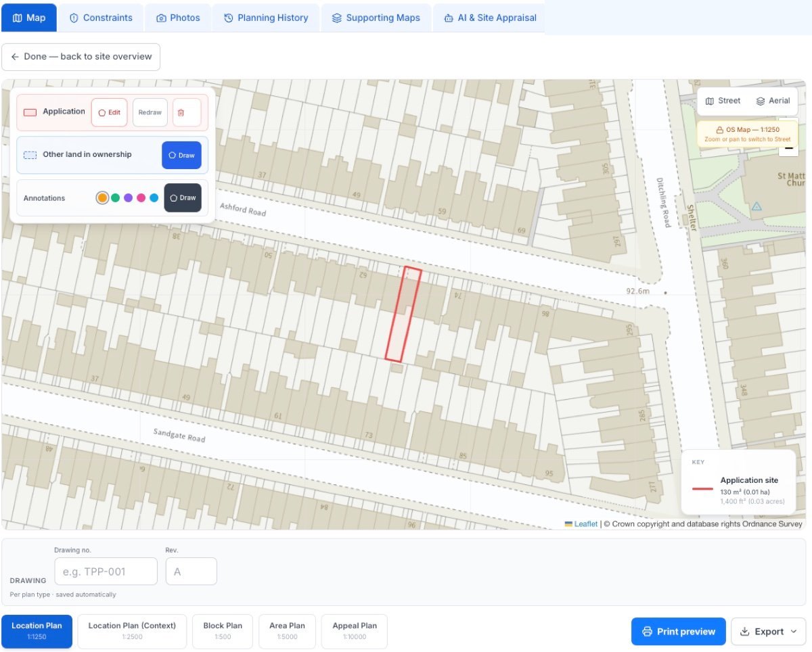Click the blue triangle marker near church
This screenshot has height=652, width=812.
pyautogui.click(x=757, y=206)
